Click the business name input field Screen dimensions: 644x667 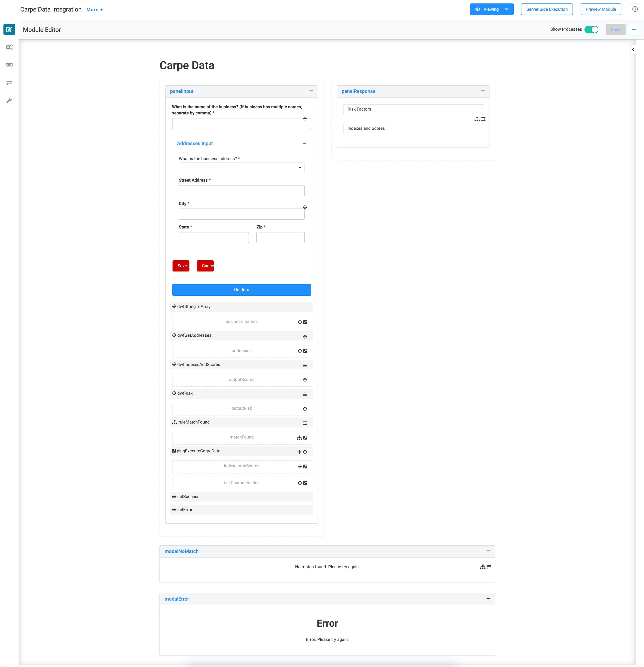pyautogui.click(x=241, y=123)
